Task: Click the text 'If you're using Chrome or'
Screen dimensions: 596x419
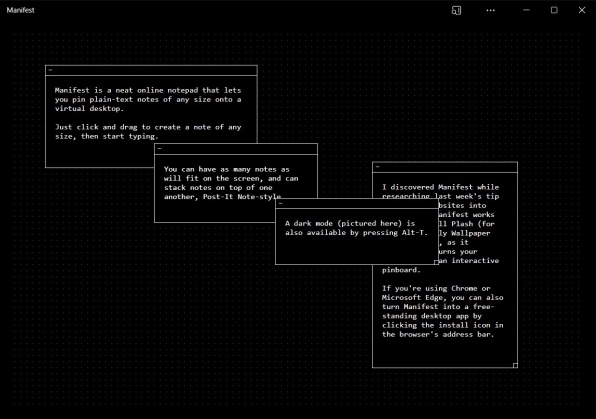Action: (436, 288)
